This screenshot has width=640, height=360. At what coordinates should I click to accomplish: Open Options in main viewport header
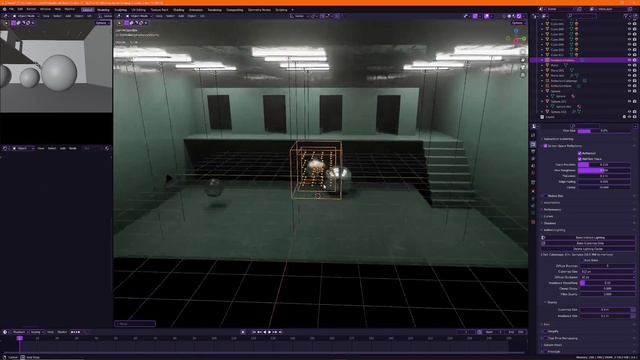tap(517, 23)
